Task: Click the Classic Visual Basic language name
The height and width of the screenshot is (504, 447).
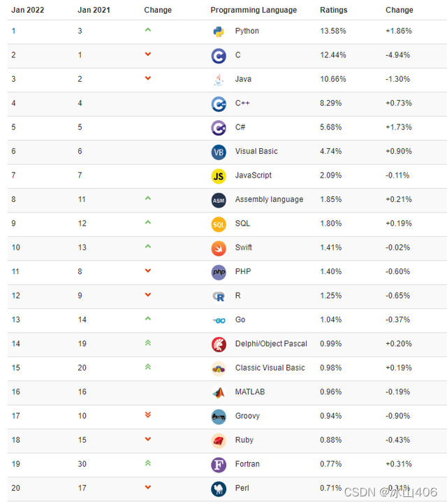Action: (x=270, y=368)
